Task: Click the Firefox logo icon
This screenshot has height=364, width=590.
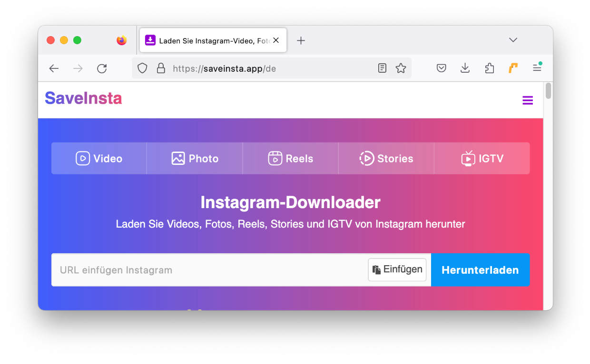Action: (122, 40)
